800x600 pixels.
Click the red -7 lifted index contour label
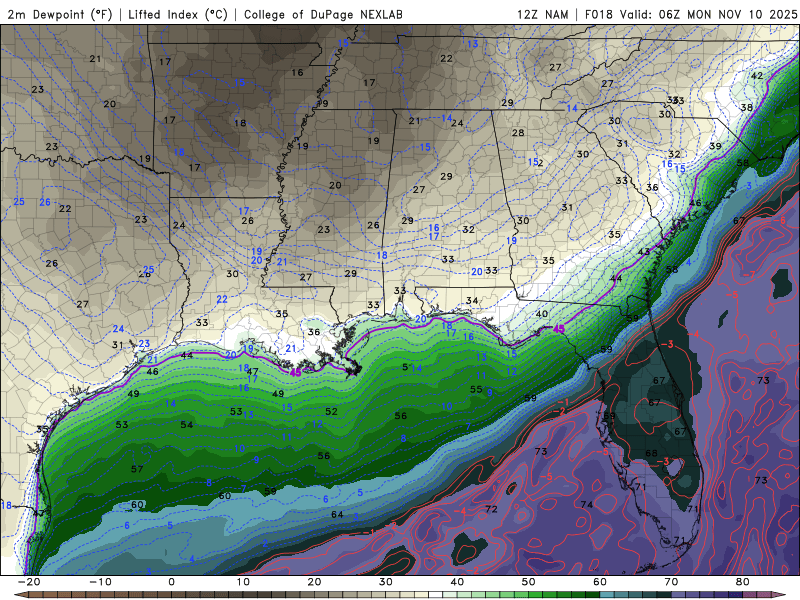[748, 274]
